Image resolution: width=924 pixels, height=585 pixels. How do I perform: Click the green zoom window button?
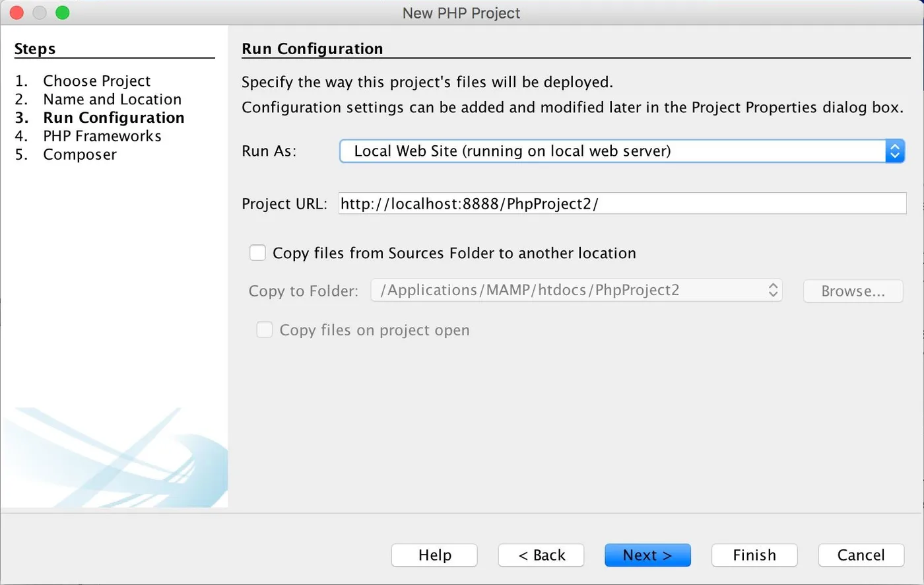click(x=63, y=13)
